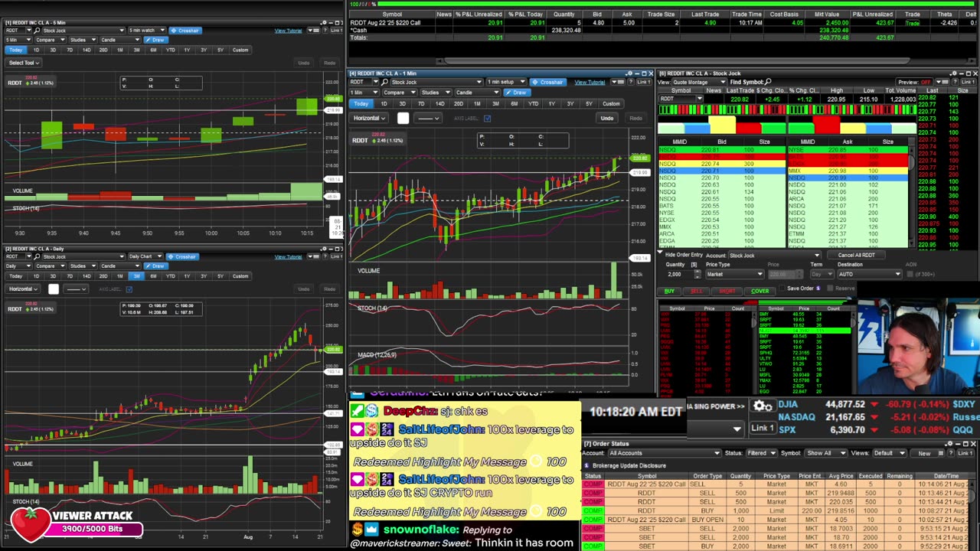
Task: Activate Crosshair in the 1 Min chart window
Action: click(548, 82)
